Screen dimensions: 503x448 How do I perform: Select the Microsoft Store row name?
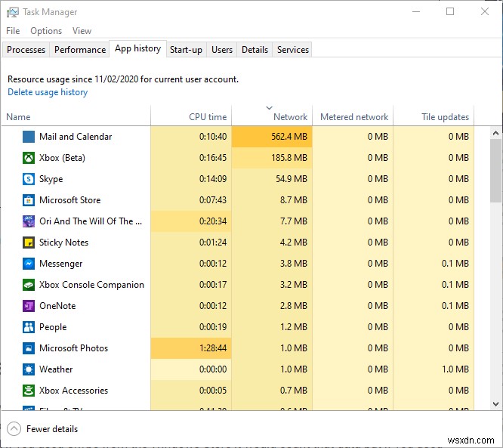tap(70, 200)
